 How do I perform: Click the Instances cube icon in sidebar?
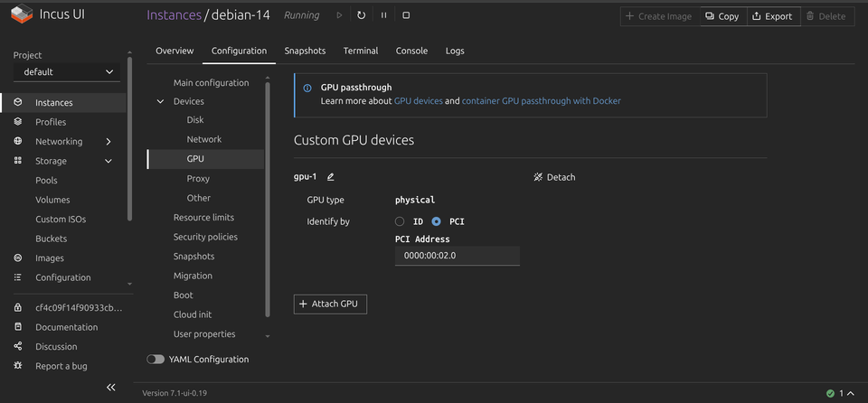coord(18,102)
